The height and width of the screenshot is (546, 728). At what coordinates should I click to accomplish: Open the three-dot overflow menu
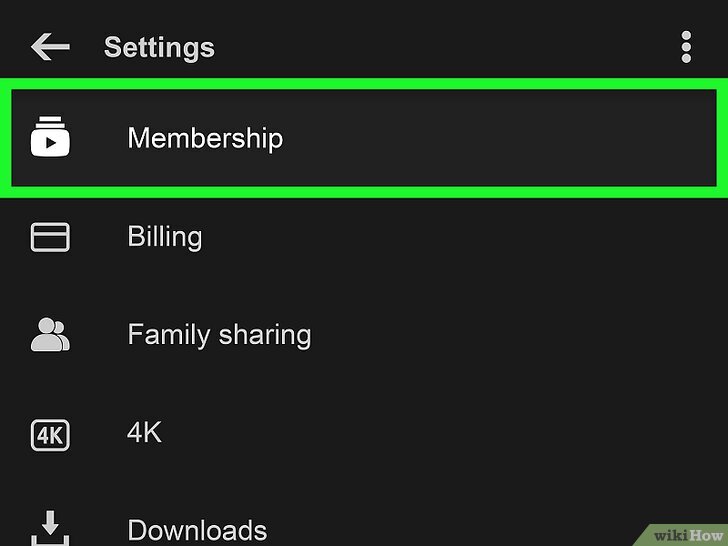click(x=686, y=47)
